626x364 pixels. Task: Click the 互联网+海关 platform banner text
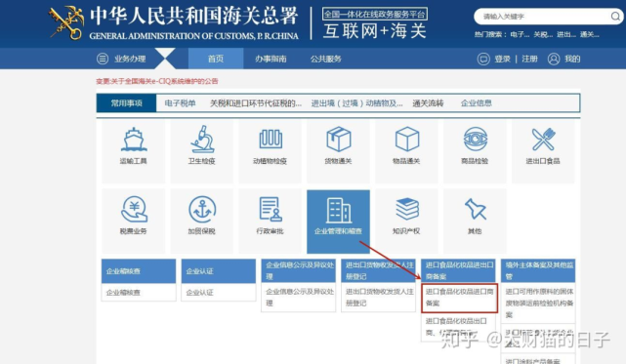point(374,31)
